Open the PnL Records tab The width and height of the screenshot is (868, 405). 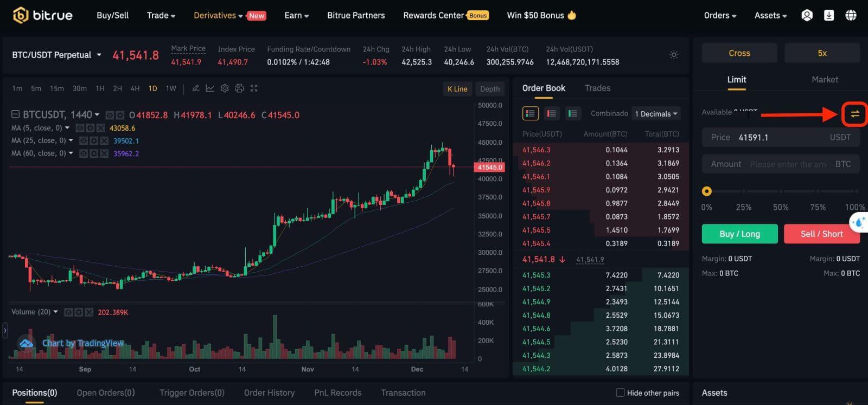click(x=338, y=393)
